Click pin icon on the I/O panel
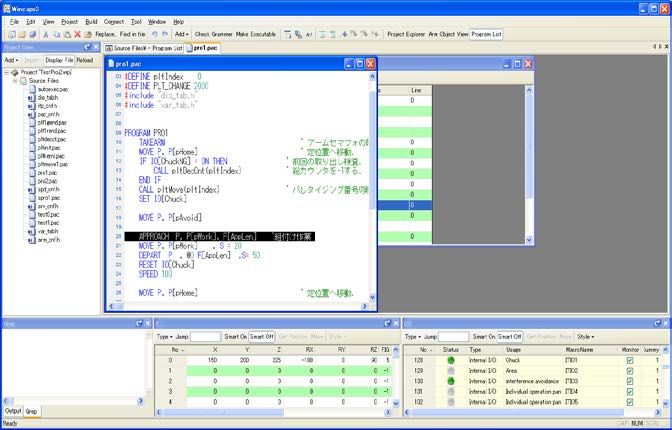 tap(657, 324)
